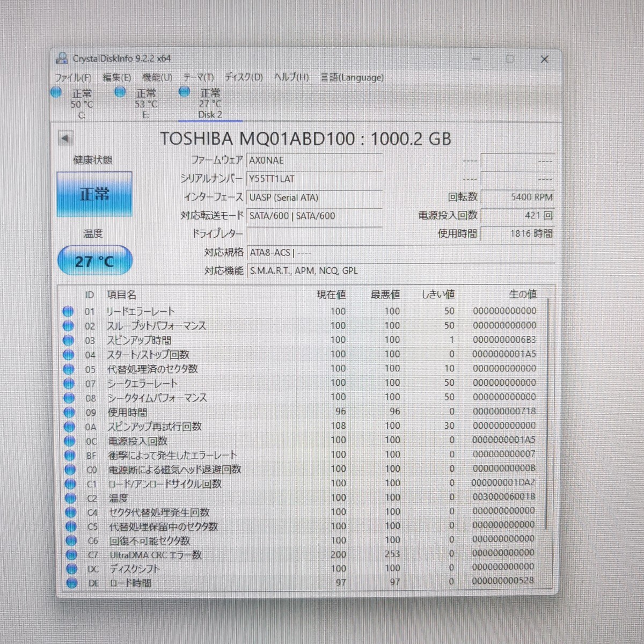
Task: Click status circle for attribute 02 スループットパフォーマンス
Action: [x=68, y=326]
